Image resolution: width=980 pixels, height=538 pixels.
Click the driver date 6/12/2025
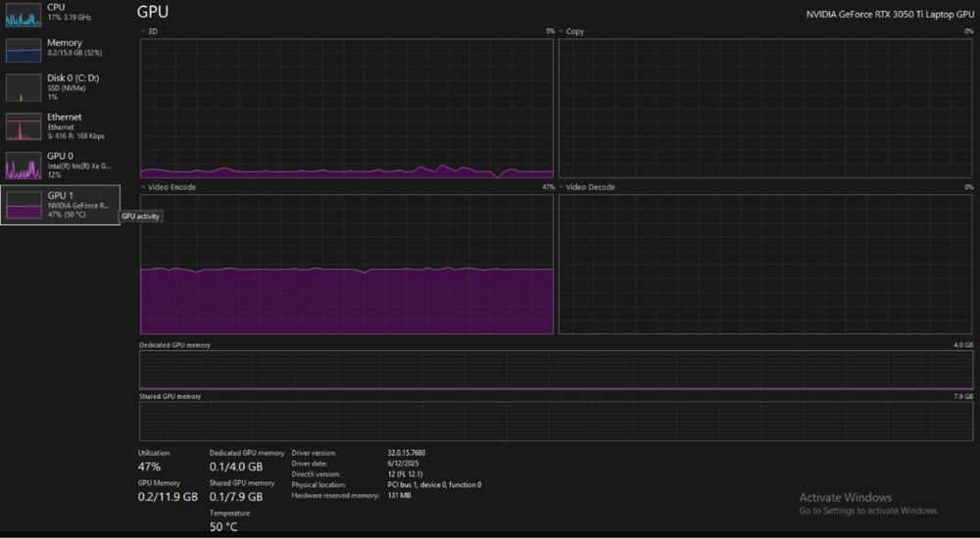(x=403, y=463)
